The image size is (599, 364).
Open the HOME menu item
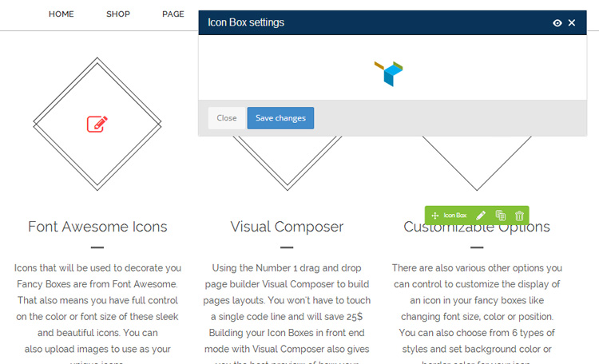click(61, 14)
